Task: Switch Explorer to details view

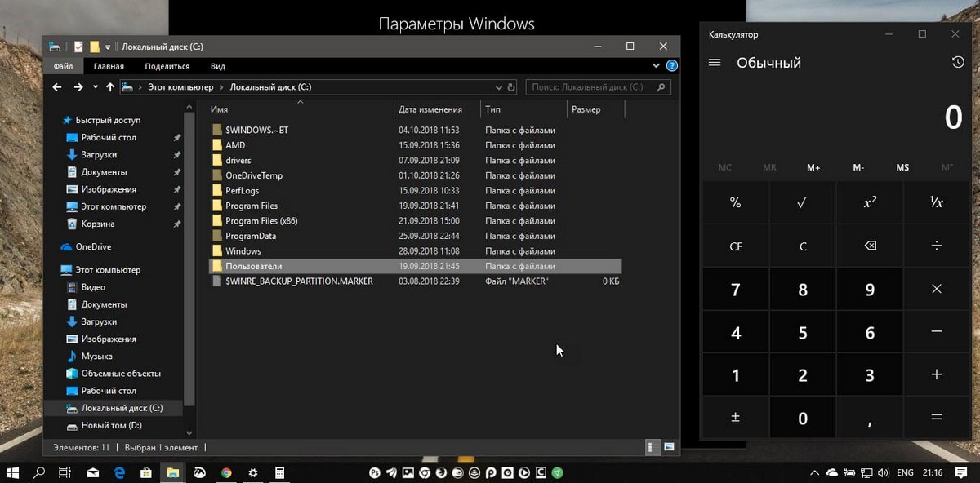Action: tap(653, 447)
